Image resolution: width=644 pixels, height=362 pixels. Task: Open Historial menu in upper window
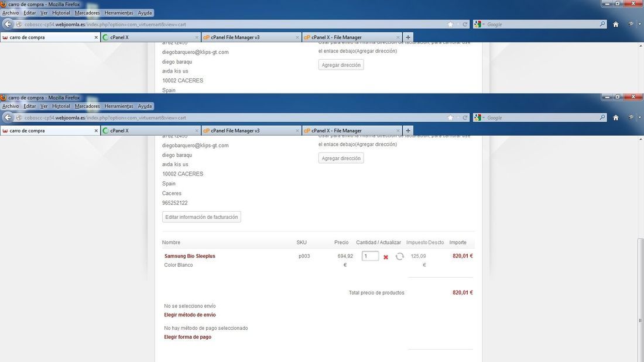pos(61,13)
